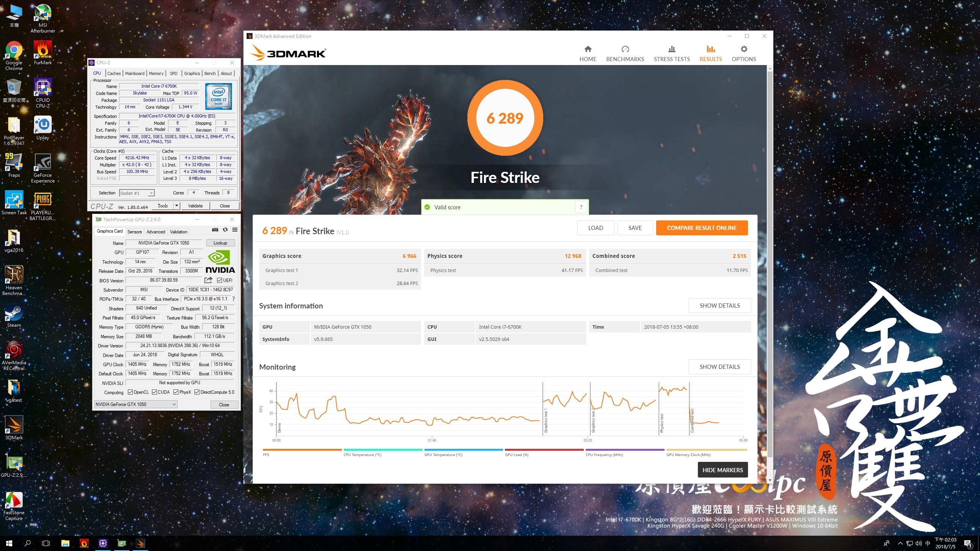Screen dimensions: 980x551
Task: Open MSI Afterburner desktop shortcut
Action: pyautogui.click(x=43, y=18)
